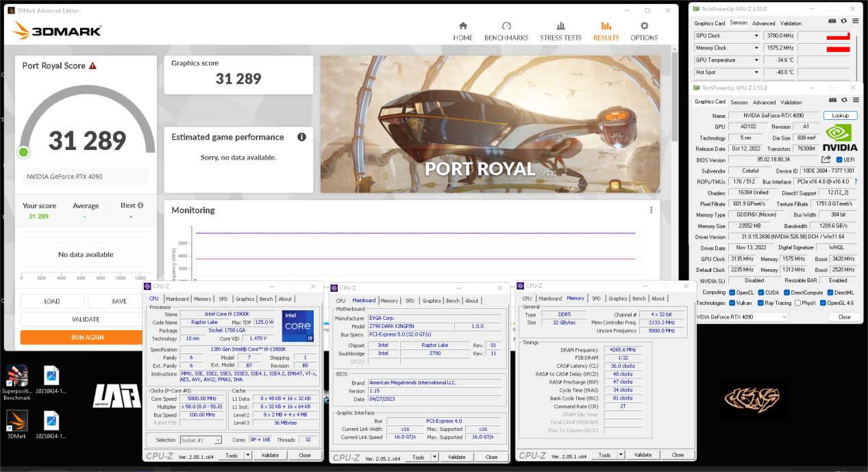Expand Tools dropdown arrow in CPU-Z Mainboard window
The width and height of the screenshot is (868, 472).
click(x=436, y=457)
